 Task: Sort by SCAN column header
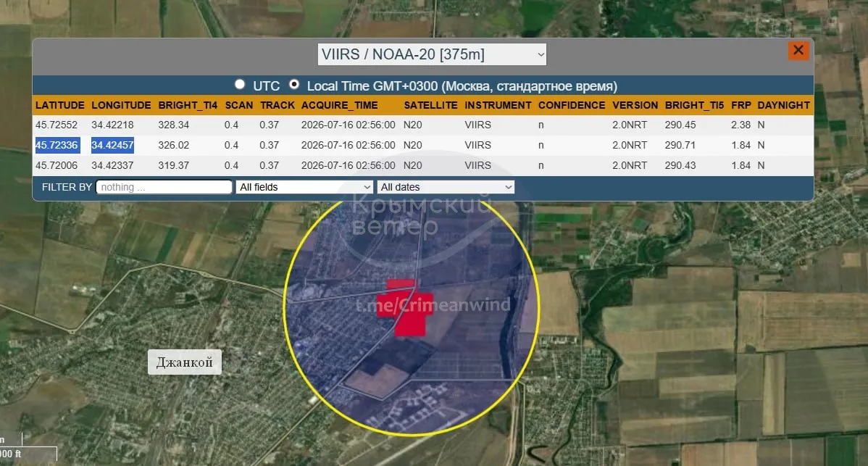coord(238,105)
